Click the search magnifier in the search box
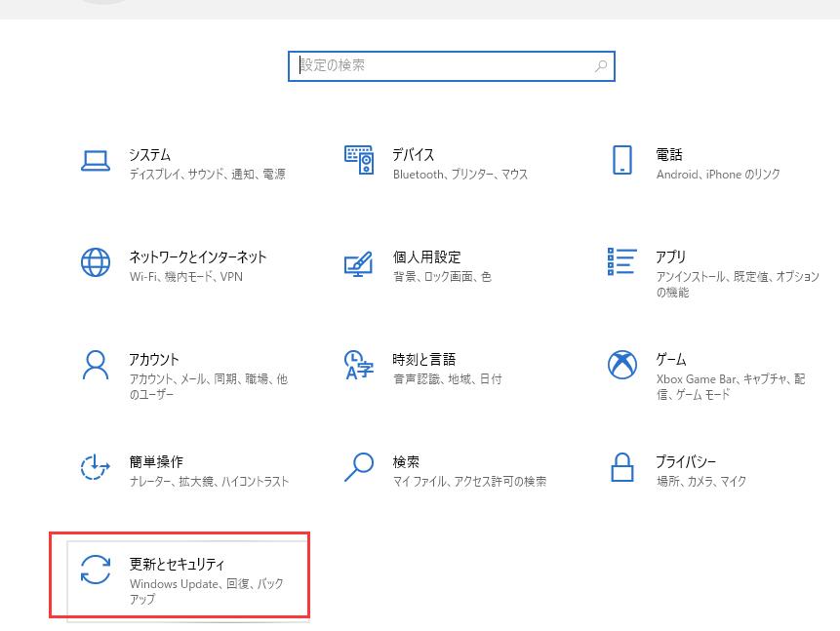 pos(600,65)
